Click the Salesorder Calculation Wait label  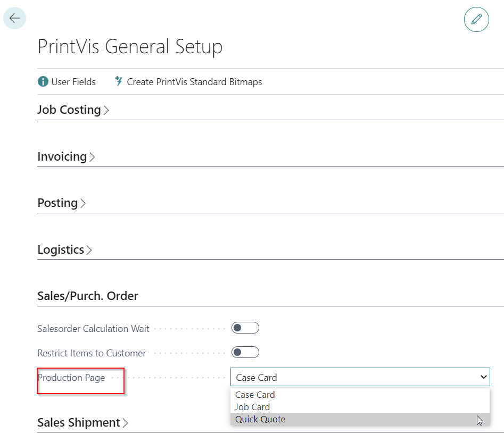coord(93,329)
